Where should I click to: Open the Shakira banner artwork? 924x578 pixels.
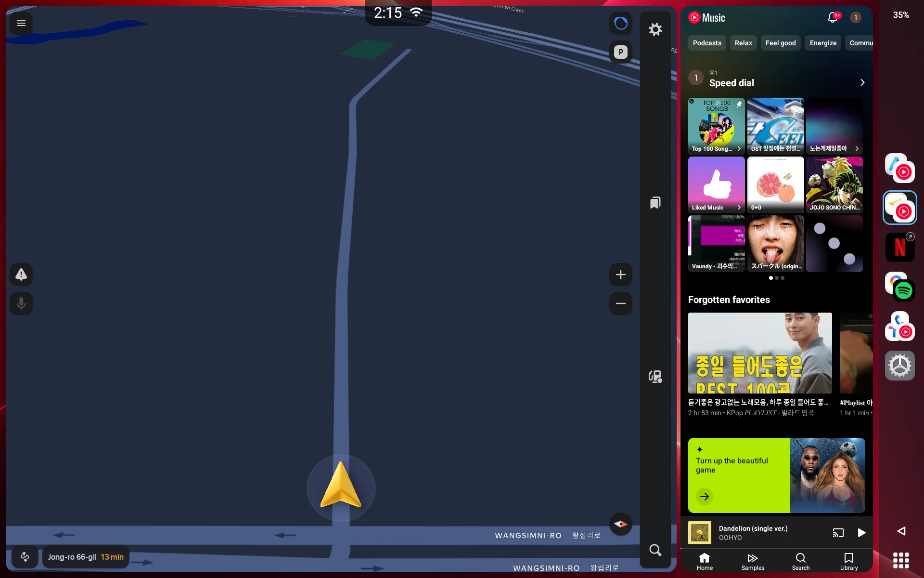[827, 475]
